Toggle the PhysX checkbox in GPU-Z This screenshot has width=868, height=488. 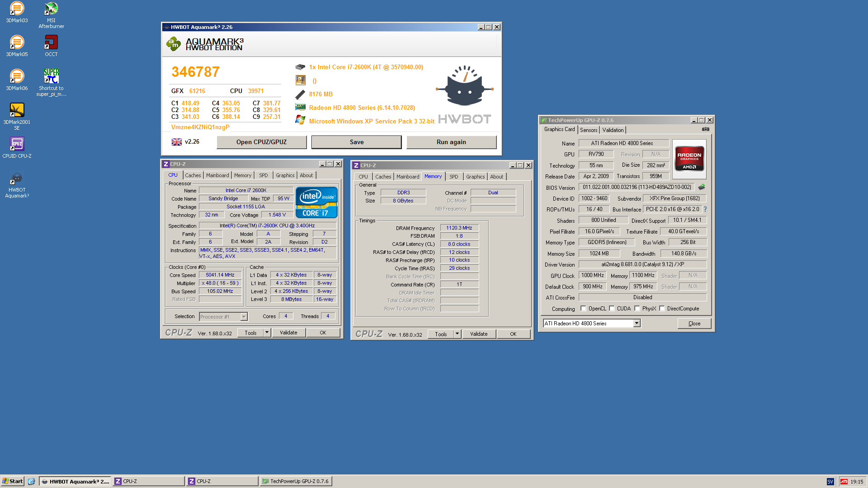click(637, 309)
